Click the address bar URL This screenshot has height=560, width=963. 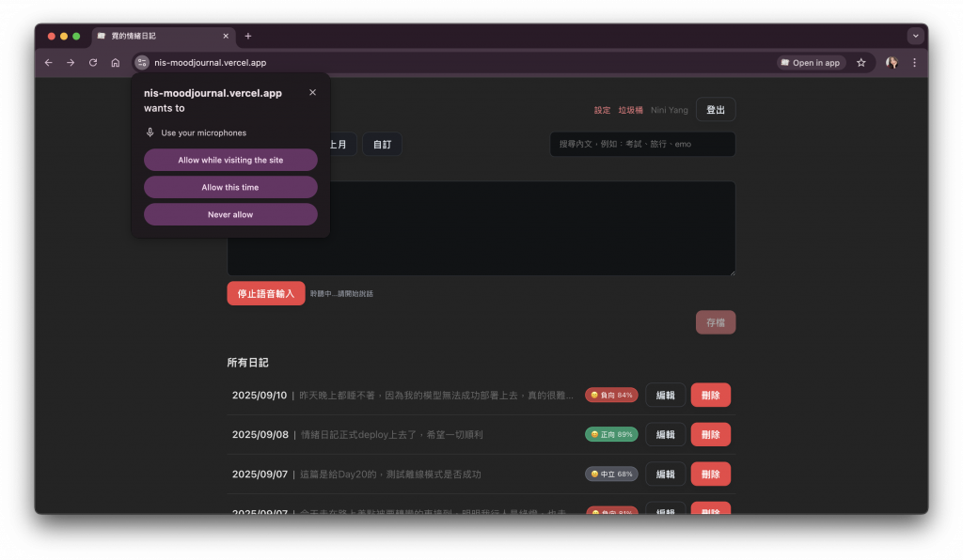[210, 63]
